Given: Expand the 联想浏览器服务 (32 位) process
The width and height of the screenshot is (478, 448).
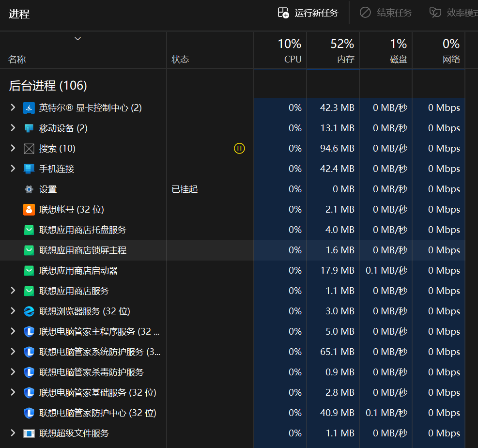Looking at the screenshot, I should 13,311.
